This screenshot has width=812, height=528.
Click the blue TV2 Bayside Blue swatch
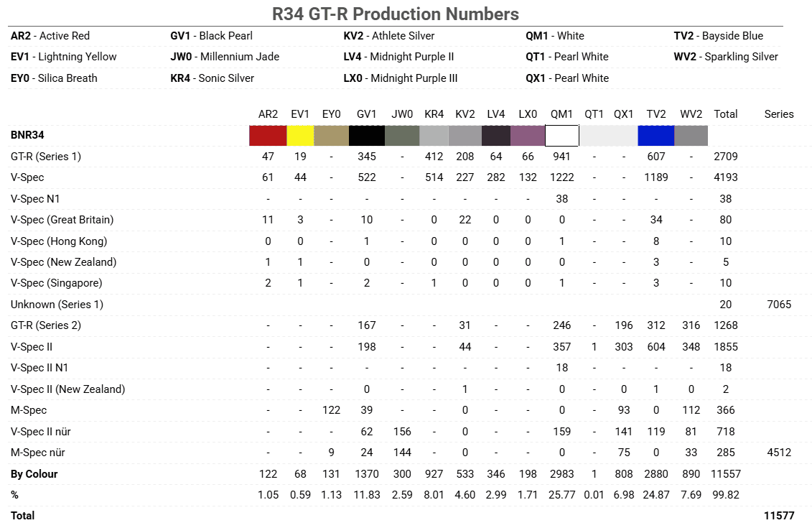[x=655, y=136]
